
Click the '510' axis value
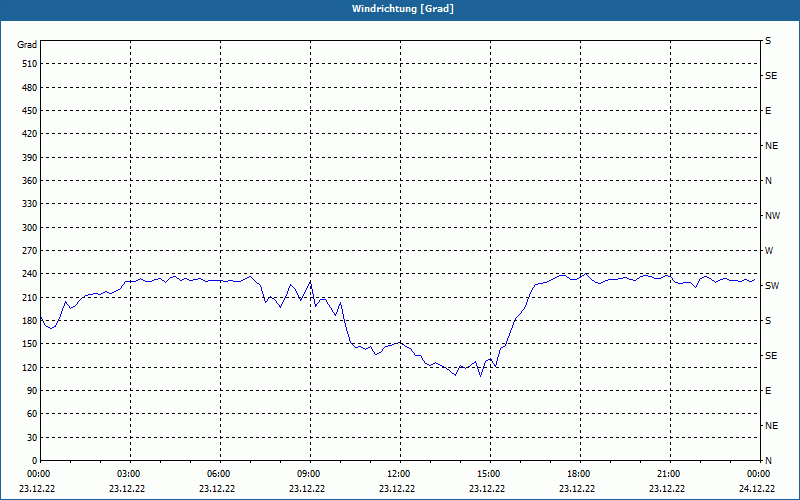pos(30,64)
